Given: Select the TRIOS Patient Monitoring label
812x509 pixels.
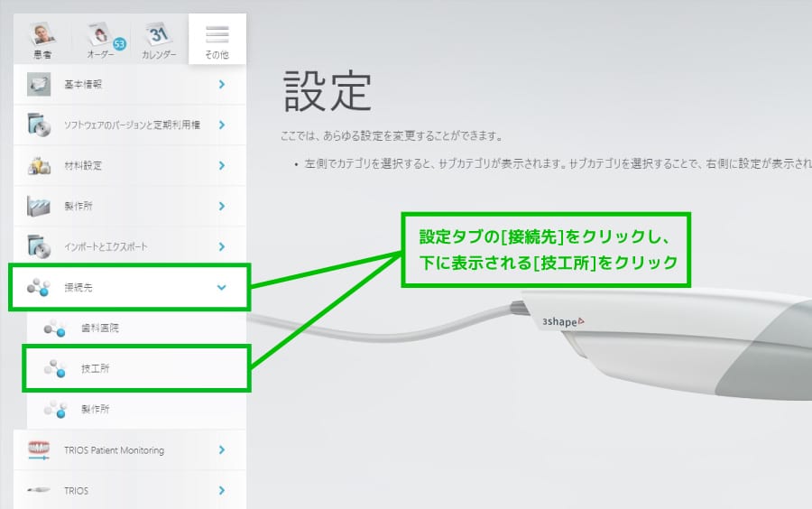Looking at the screenshot, I should 114,450.
